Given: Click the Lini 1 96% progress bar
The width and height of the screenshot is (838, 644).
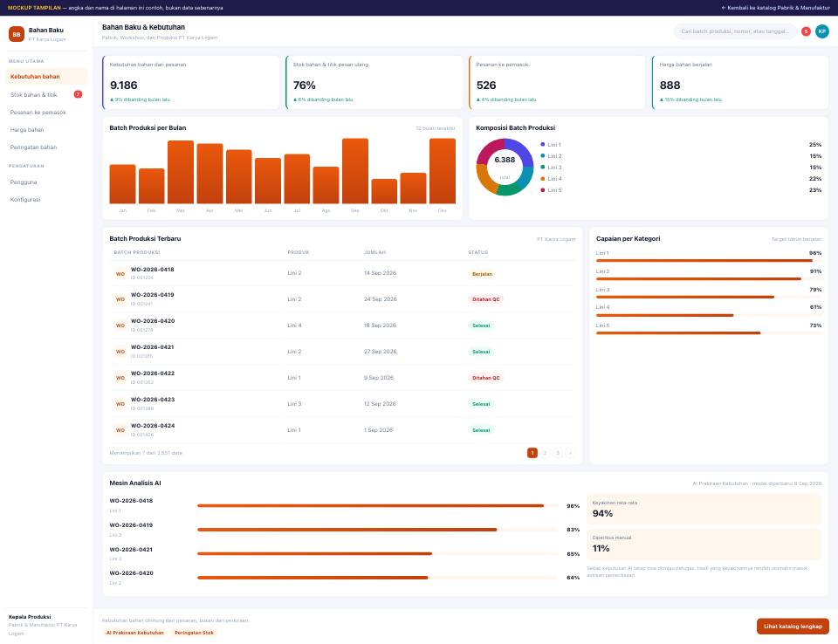Looking at the screenshot, I should tap(709, 261).
